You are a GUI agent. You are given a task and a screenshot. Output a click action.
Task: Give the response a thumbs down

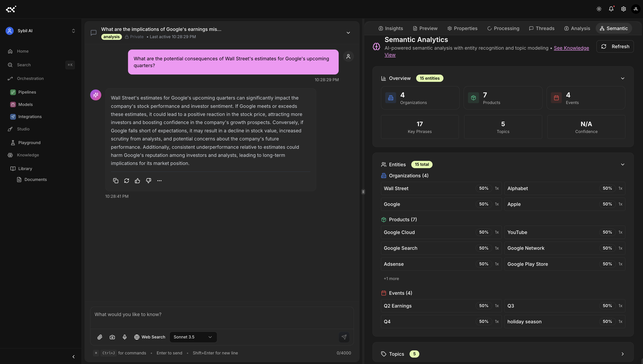pyautogui.click(x=148, y=181)
